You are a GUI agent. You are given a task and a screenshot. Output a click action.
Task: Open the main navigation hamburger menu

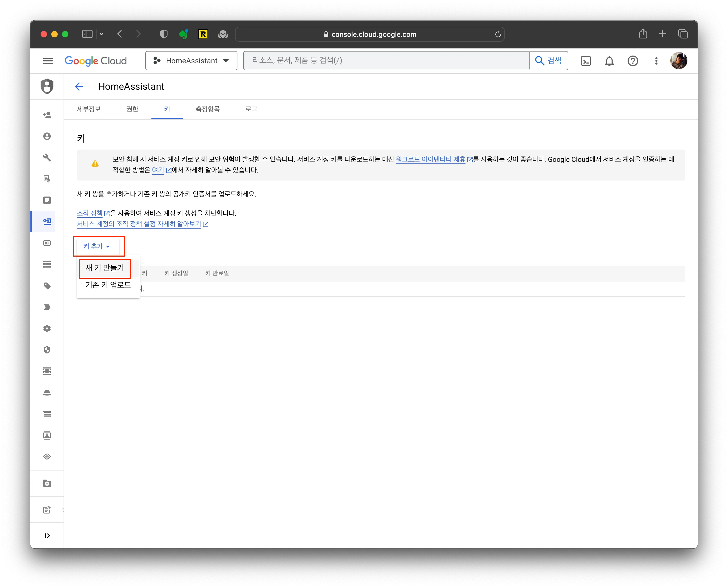[x=48, y=61]
